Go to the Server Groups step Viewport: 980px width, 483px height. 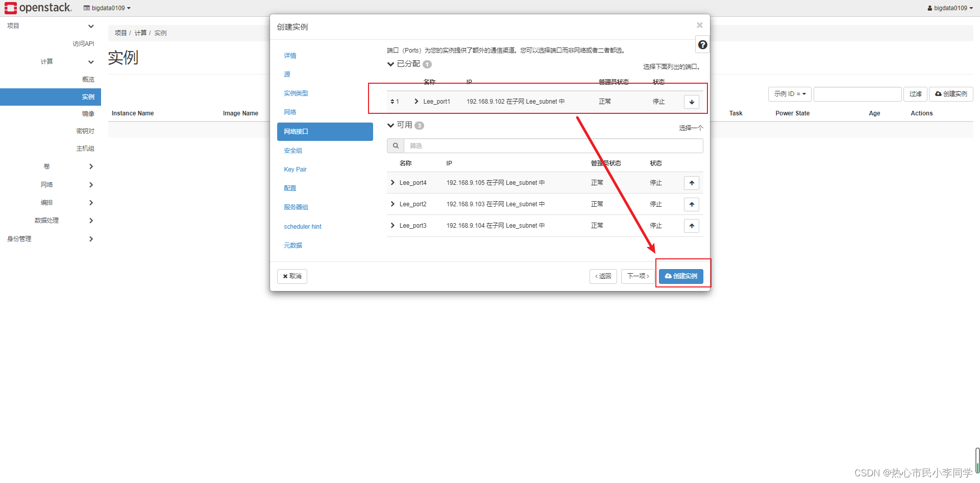point(296,207)
